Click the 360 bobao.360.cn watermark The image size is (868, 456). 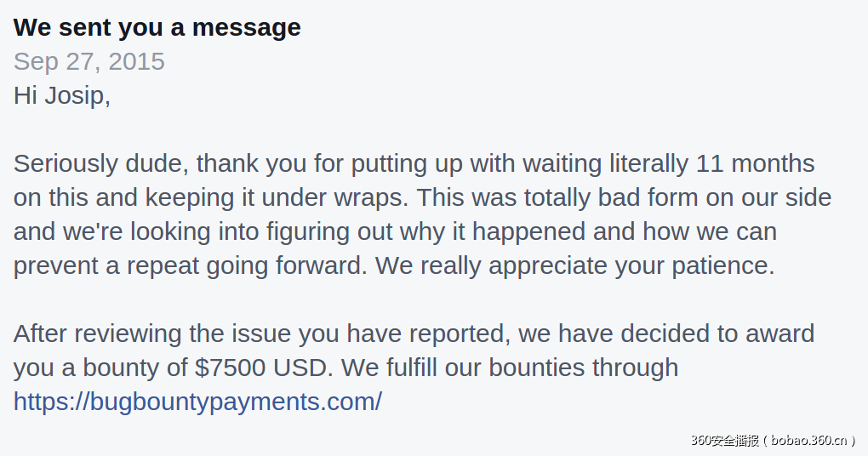coord(773,440)
